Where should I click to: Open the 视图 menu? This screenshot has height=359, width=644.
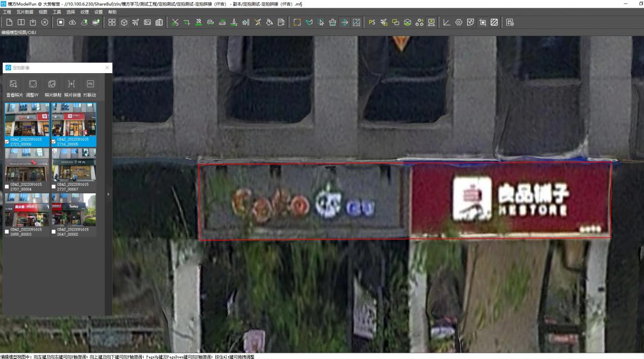coord(43,12)
